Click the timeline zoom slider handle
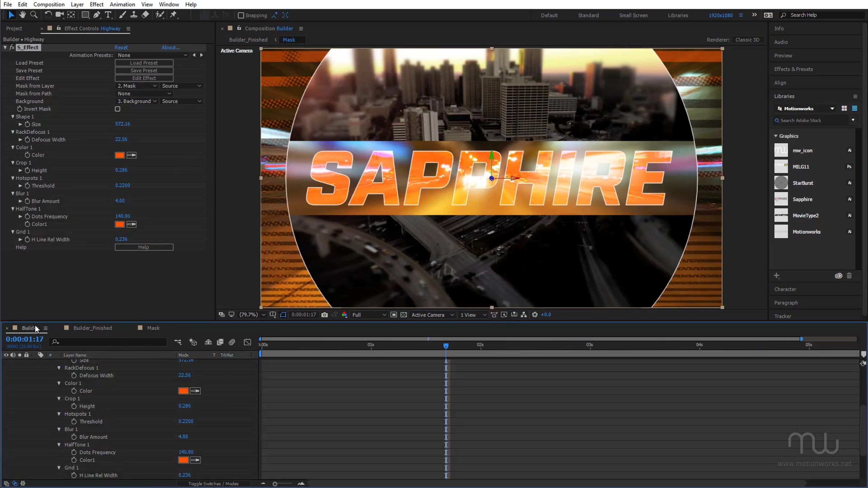Viewport: 868px width, 488px height. pyautogui.click(x=275, y=484)
